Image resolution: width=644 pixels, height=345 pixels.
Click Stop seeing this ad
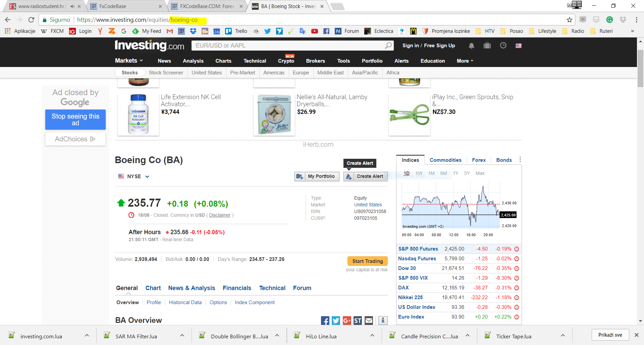point(75,120)
